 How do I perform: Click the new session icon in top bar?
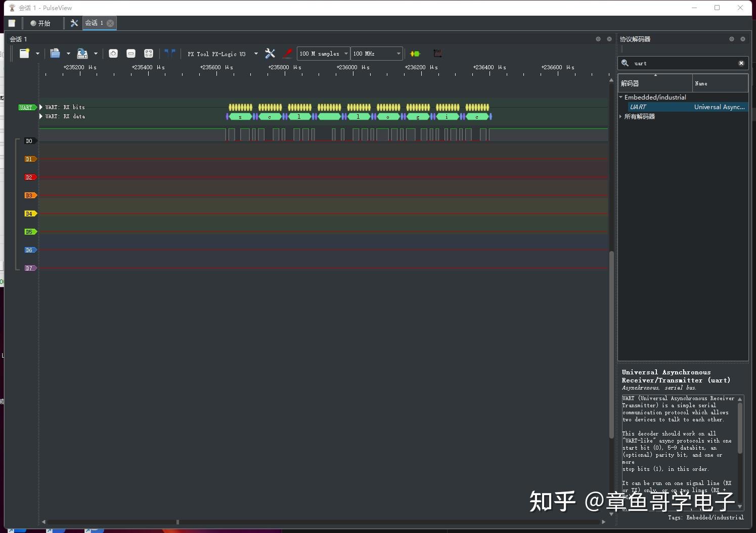pyautogui.click(x=12, y=23)
